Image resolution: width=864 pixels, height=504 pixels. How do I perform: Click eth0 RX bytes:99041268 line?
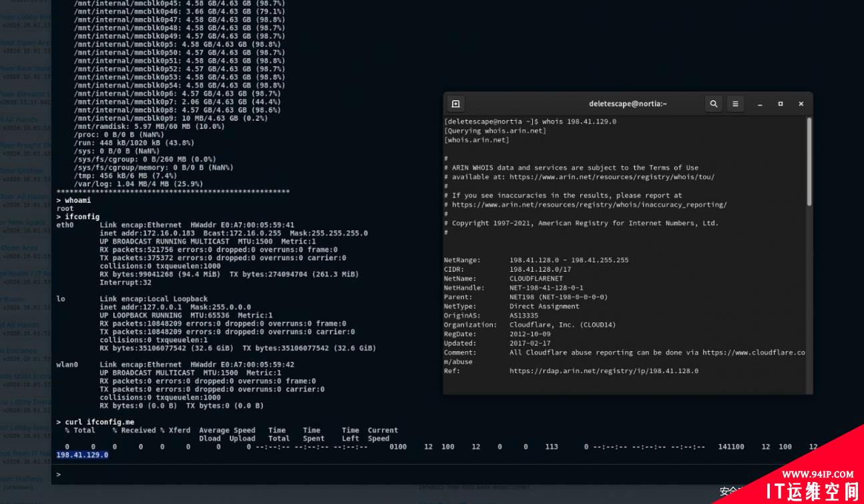tap(229, 274)
